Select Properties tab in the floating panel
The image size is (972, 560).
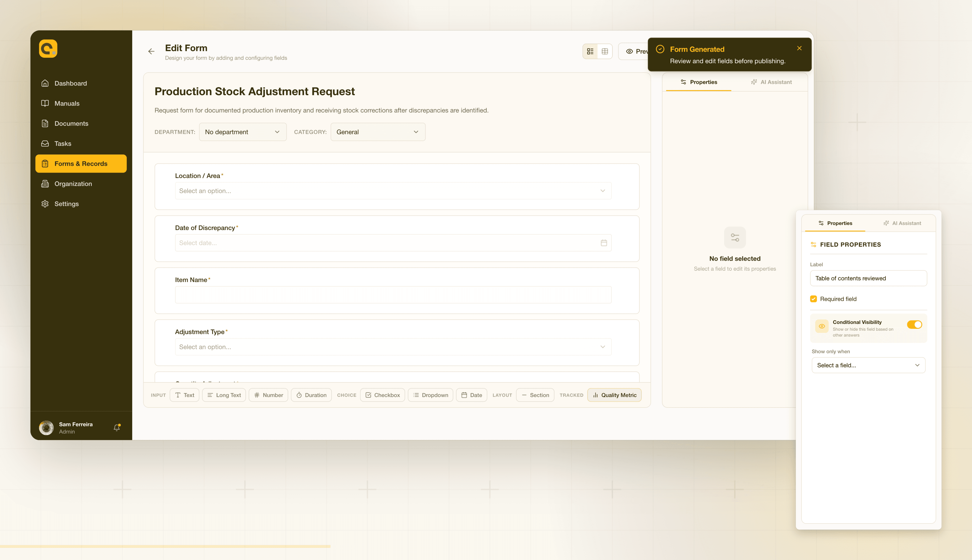point(835,223)
